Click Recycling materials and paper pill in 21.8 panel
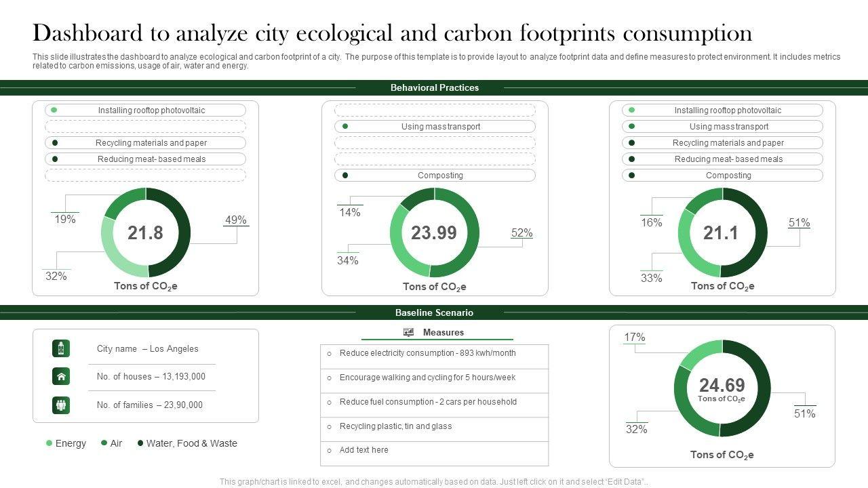 coord(145,143)
